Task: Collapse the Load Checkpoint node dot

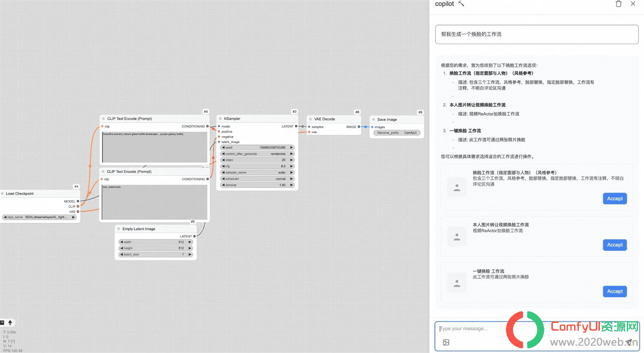Action: point(2,194)
